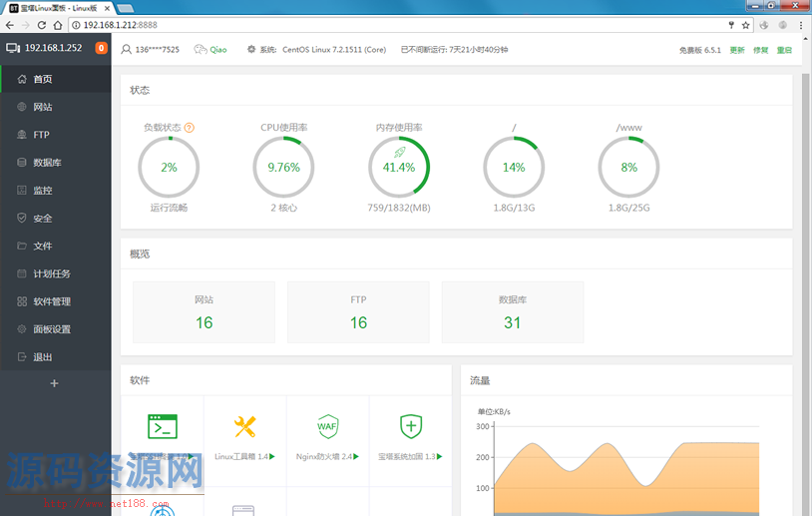Click the bookmark star icon
The height and width of the screenshot is (516, 812).
pos(746,25)
